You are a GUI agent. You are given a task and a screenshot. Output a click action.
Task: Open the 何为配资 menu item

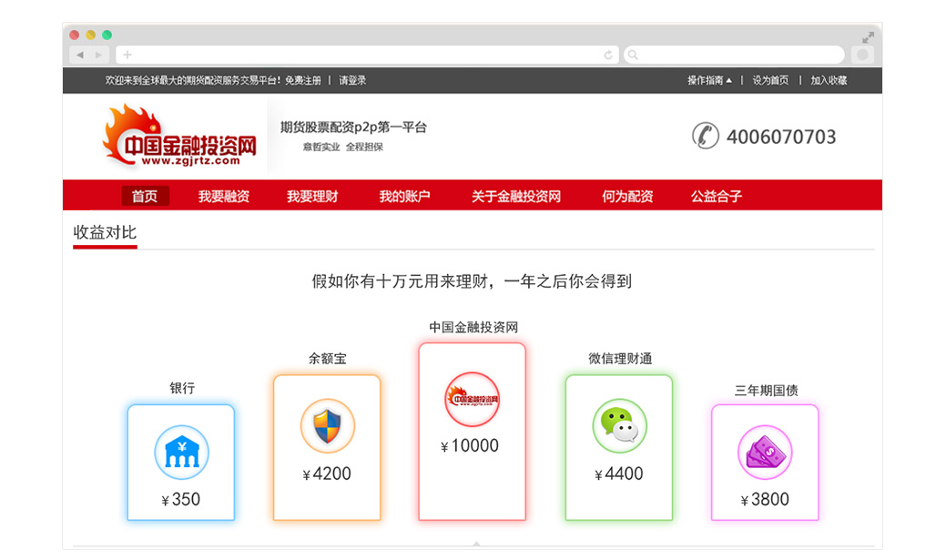coord(627,196)
